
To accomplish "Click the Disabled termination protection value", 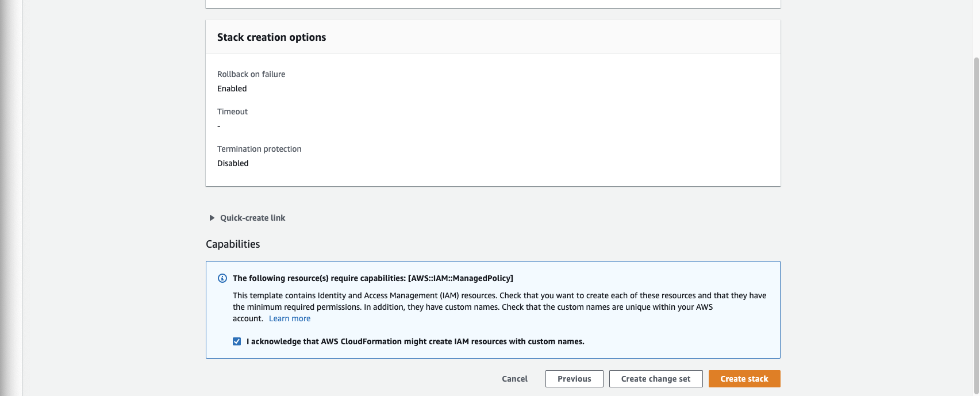I will tap(233, 163).
